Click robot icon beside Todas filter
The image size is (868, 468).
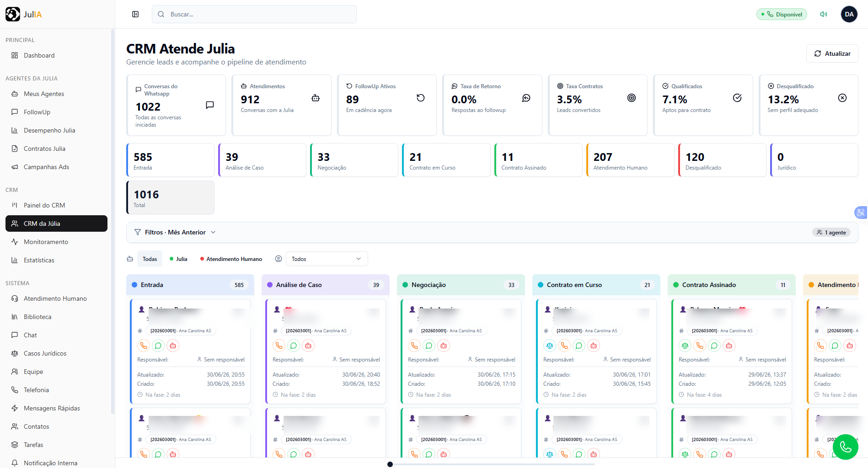(x=130, y=259)
